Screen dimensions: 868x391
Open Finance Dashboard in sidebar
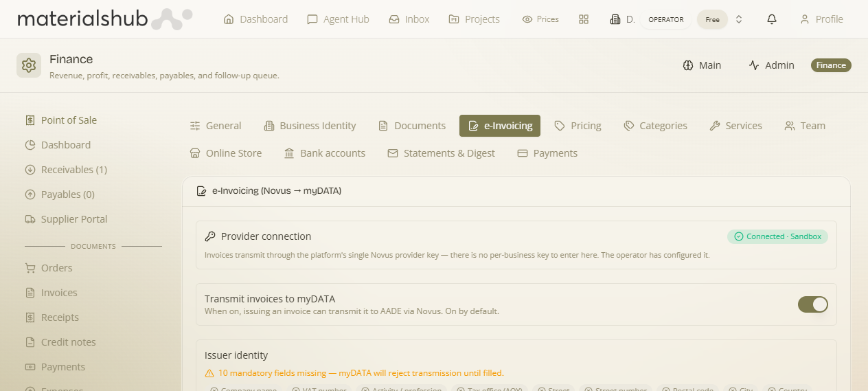58,145
